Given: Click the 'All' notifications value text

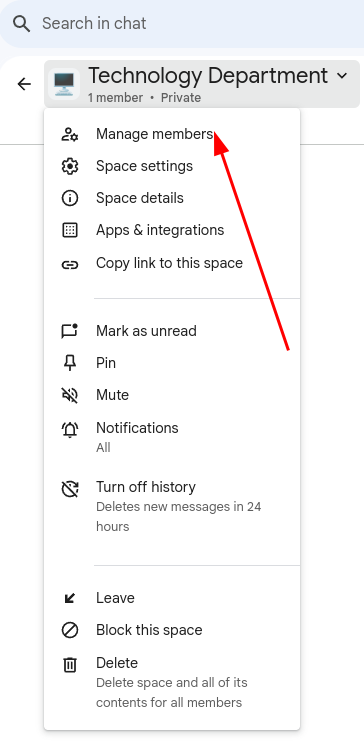Looking at the screenshot, I should click(x=103, y=448).
